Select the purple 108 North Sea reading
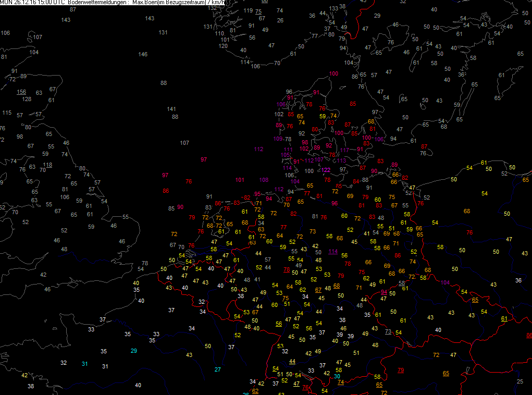532x395 pixels. pos(264,180)
